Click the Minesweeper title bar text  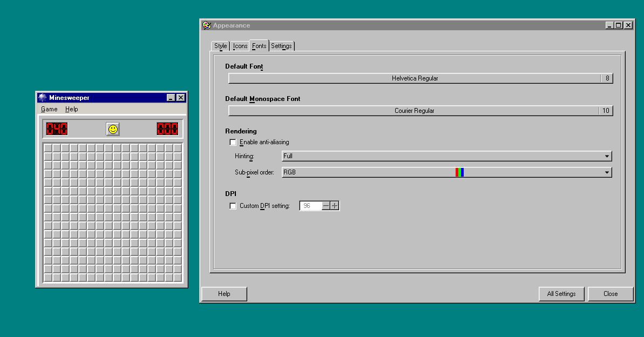69,98
